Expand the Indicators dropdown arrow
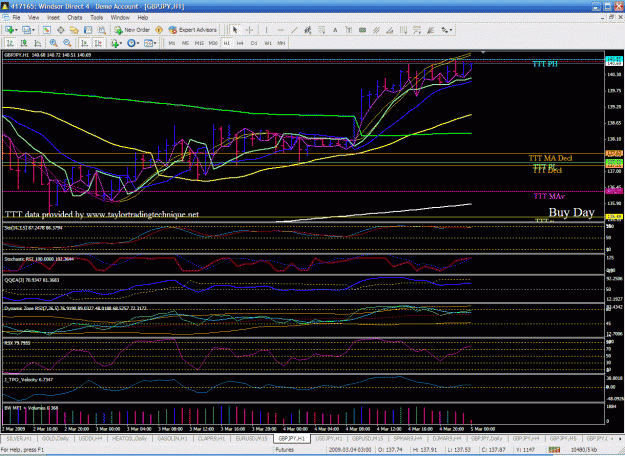This screenshot has width=625, height=456. [x=121, y=43]
